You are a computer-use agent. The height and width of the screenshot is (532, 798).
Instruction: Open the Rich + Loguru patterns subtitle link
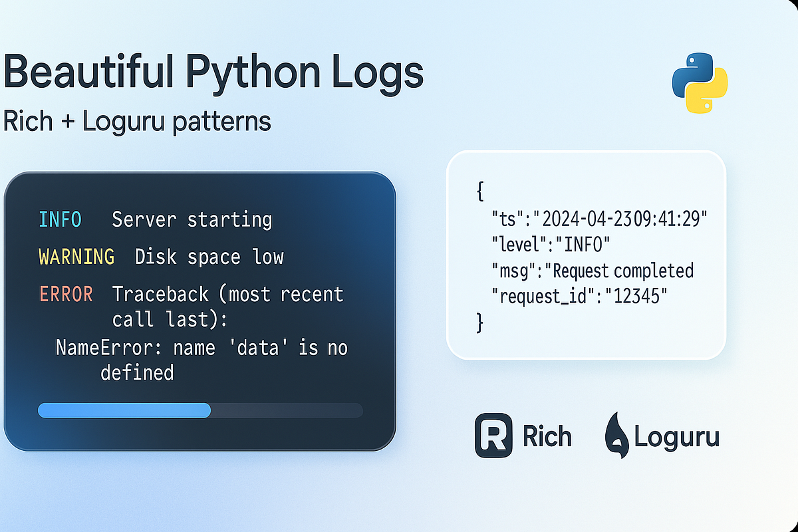pyautogui.click(x=137, y=121)
